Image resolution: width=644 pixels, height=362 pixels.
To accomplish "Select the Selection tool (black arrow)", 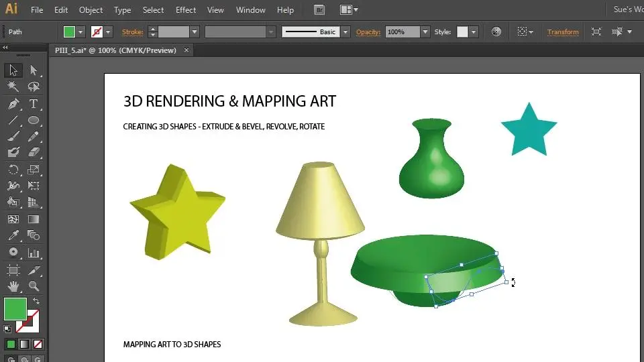I will pyautogui.click(x=13, y=70).
